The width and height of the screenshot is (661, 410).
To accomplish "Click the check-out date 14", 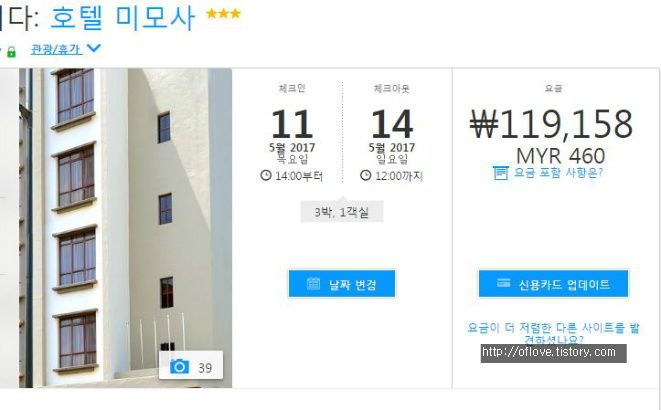I will [x=392, y=124].
